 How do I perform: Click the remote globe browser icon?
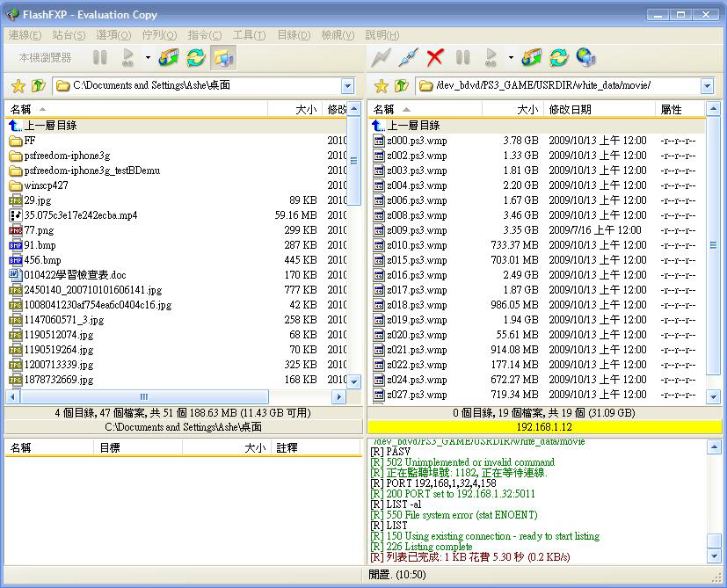click(585, 57)
